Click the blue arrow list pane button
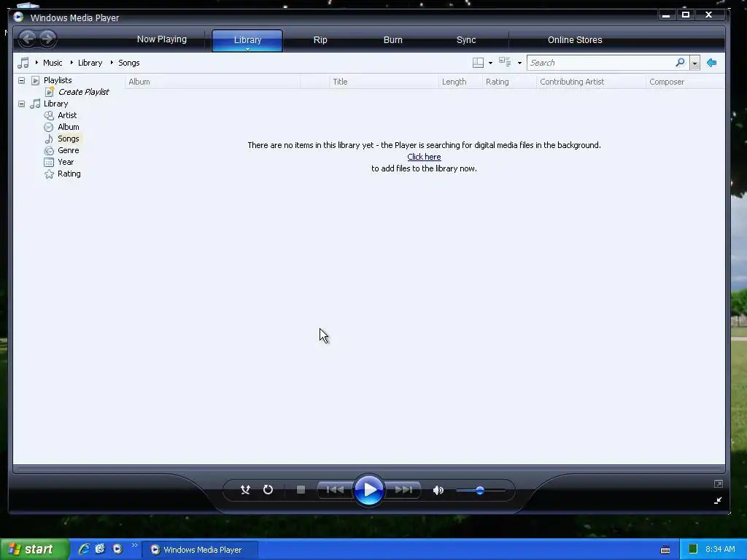The image size is (747, 560). 712,63
